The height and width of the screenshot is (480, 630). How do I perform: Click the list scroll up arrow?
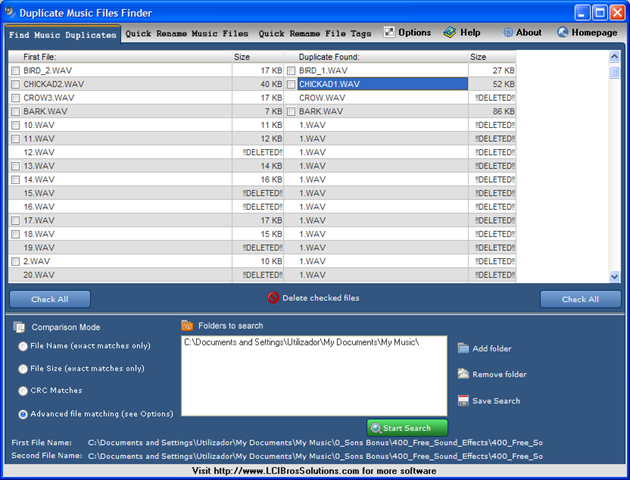click(614, 57)
